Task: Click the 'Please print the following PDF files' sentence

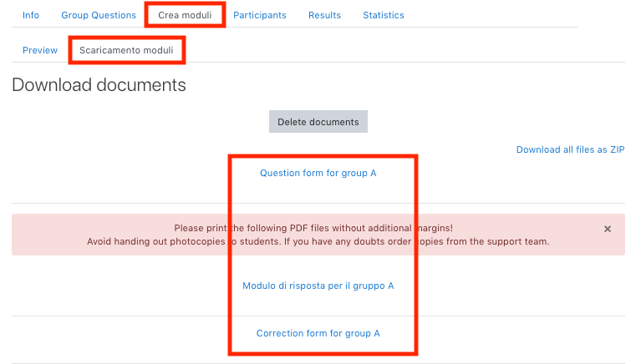Action: tap(313, 228)
